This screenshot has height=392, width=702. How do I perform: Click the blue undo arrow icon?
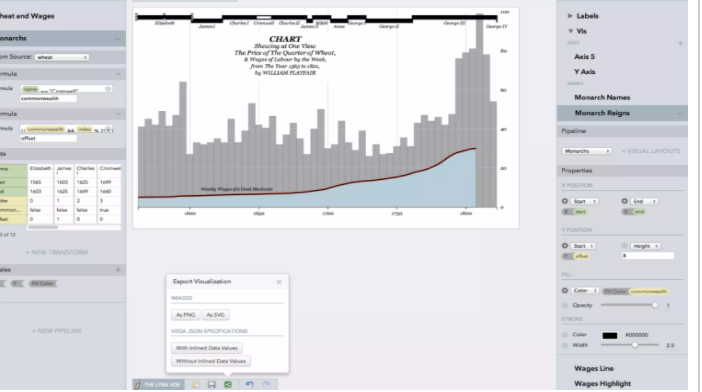tap(249, 384)
